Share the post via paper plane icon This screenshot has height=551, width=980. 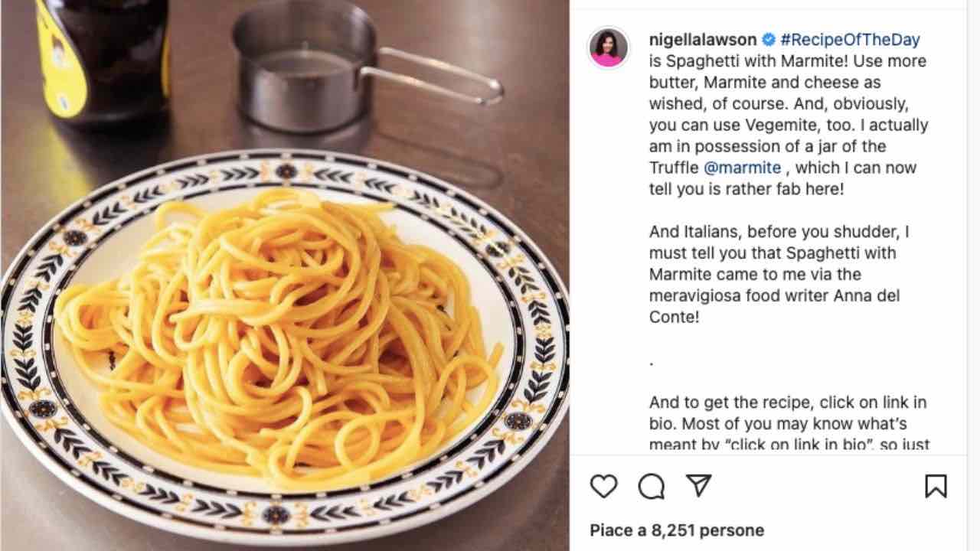698,485
